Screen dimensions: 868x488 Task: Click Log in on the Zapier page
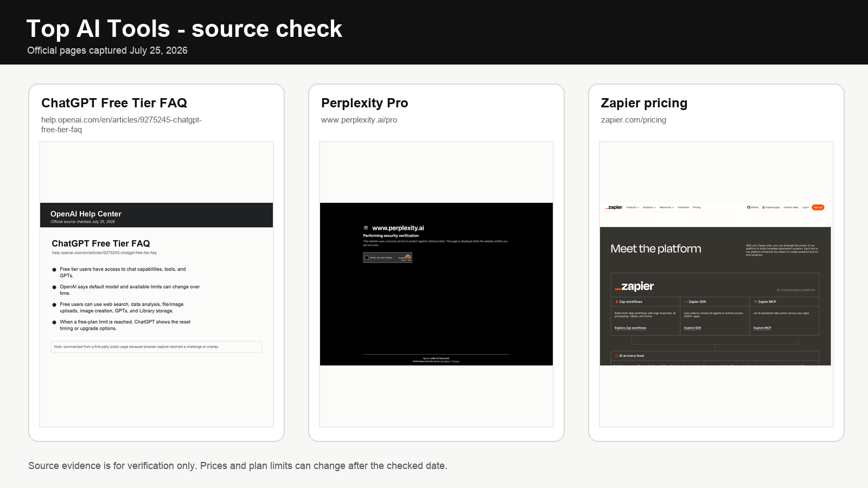(806, 207)
